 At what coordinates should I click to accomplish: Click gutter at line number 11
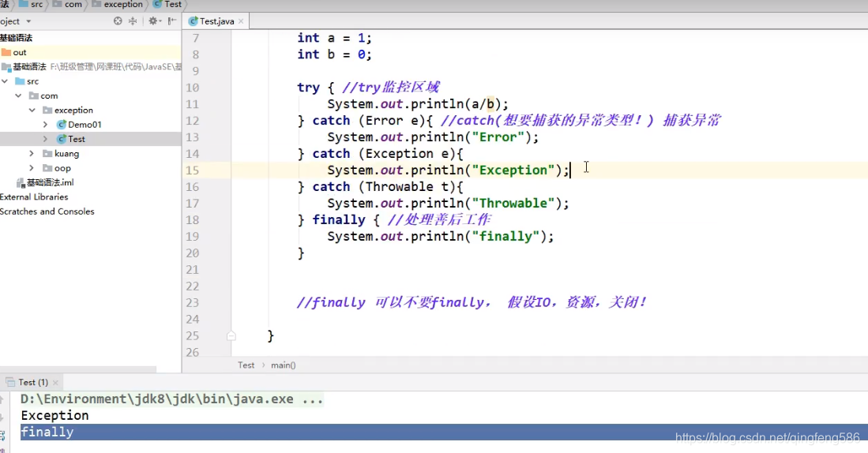tap(192, 104)
